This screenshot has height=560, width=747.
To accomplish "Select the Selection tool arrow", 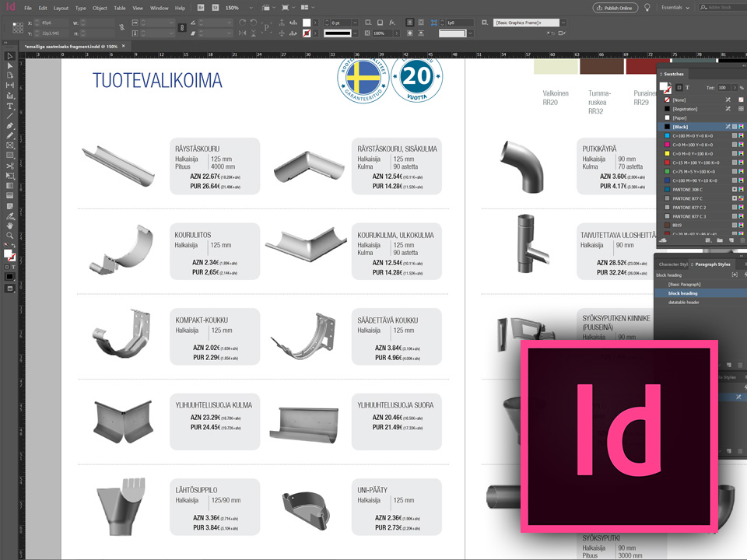I will 9,56.
